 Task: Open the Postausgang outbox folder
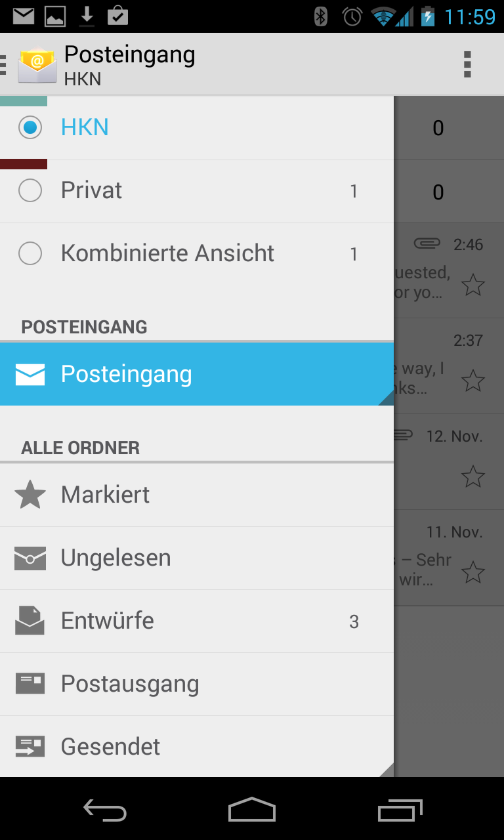(x=130, y=684)
